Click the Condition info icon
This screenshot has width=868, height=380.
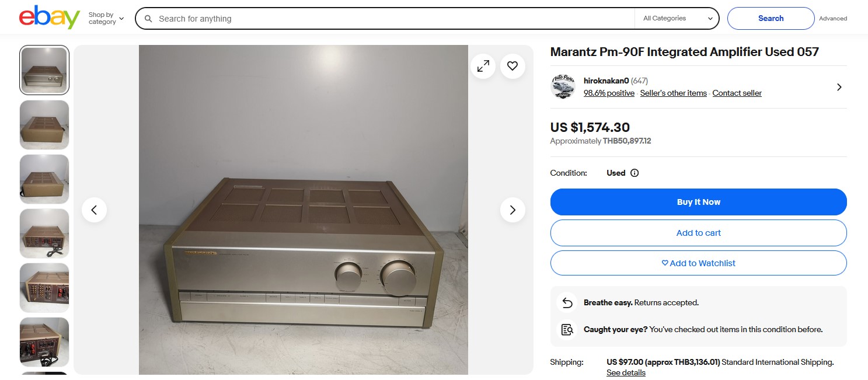point(635,173)
